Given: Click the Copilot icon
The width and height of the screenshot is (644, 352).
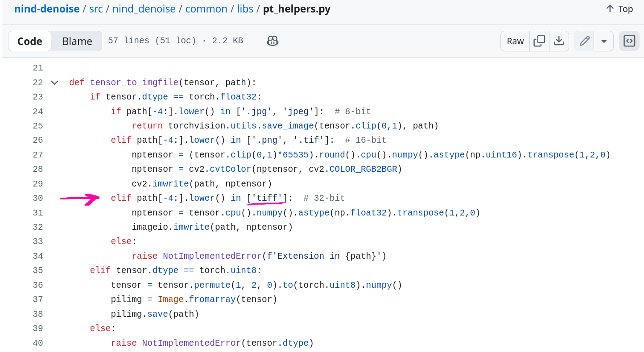Looking at the screenshot, I should (272, 41).
